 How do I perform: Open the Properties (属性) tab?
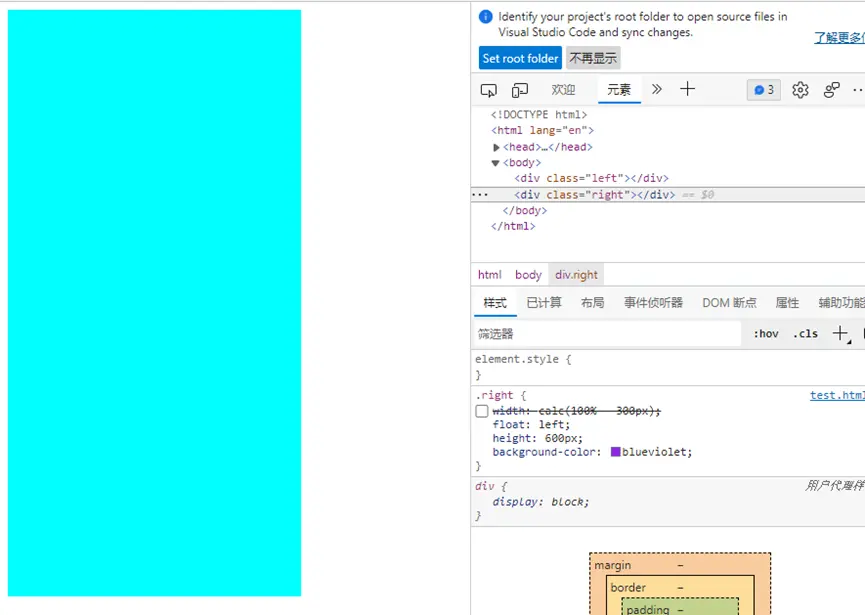pos(787,303)
